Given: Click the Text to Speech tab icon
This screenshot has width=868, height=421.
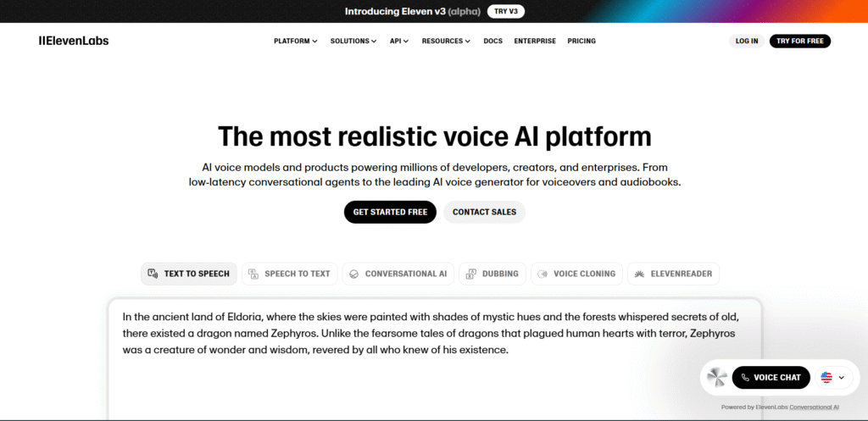Looking at the screenshot, I should pos(153,274).
